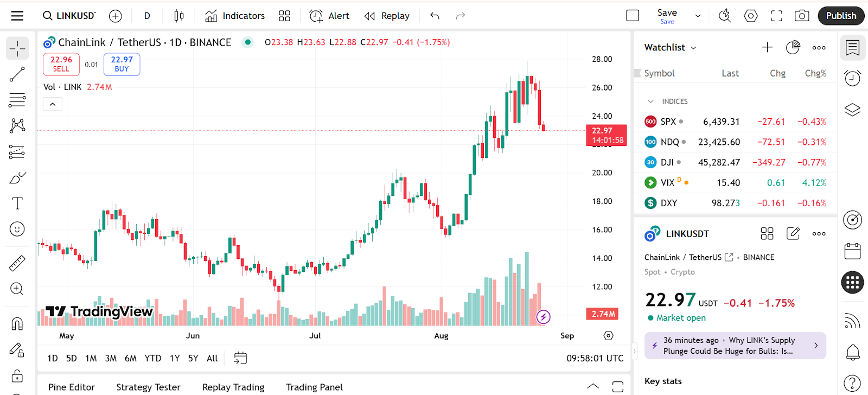Open LINKUSD symbol search

click(x=69, y=16)
